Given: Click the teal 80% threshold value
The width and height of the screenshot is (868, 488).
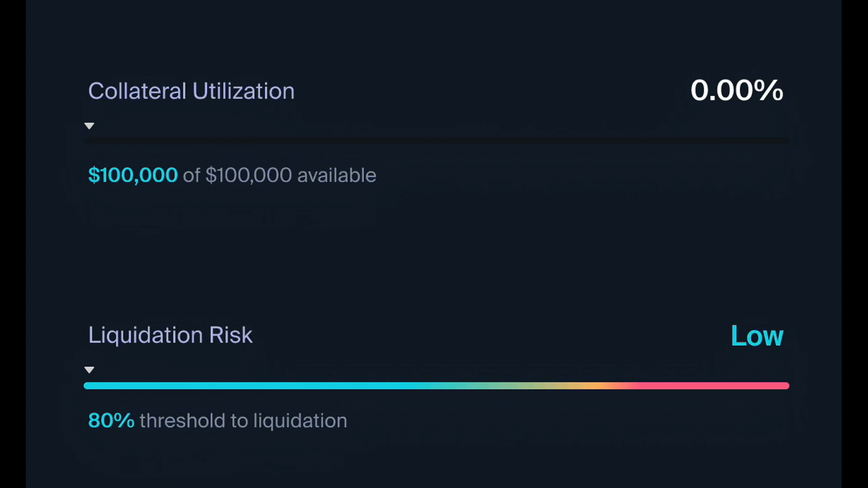Looking at the screenshot, I should (x=111, y=421).
